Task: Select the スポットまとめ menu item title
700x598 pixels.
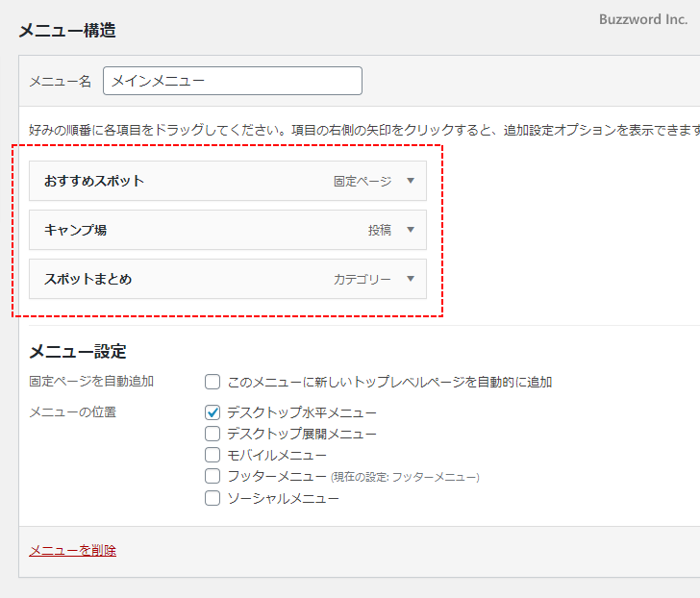Action: coord(88,280)
